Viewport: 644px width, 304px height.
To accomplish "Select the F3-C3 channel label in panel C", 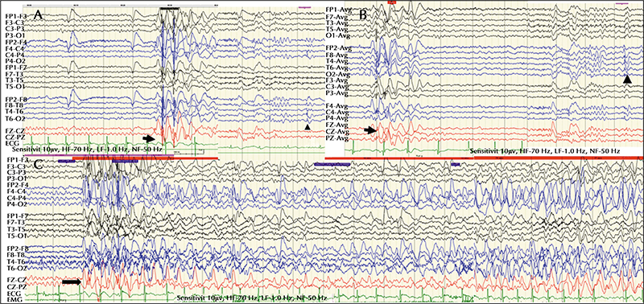I will point(16,166).
